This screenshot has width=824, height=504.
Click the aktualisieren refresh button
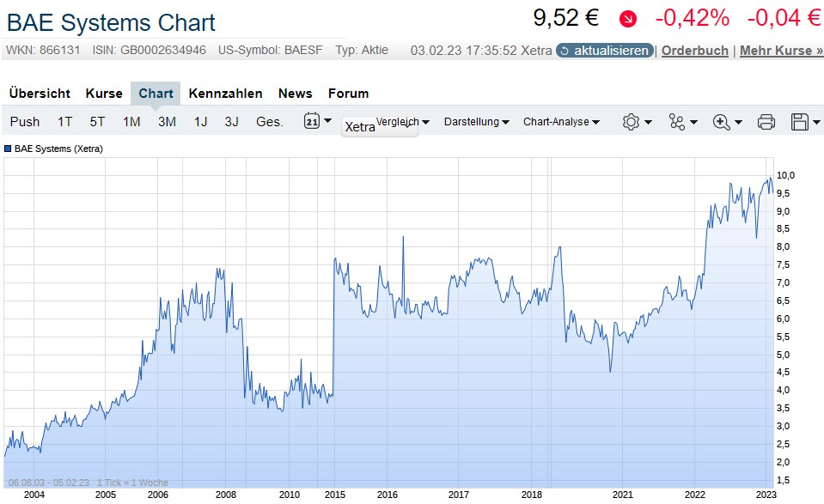pos(605,51)
